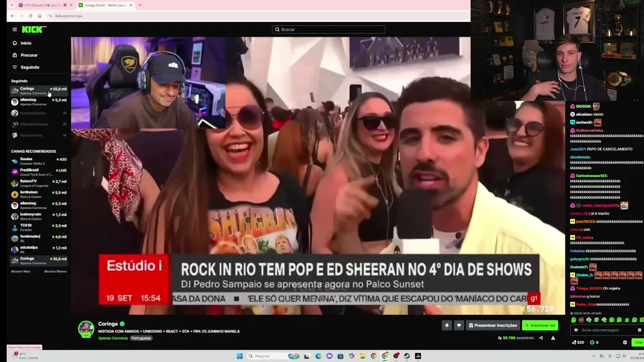Open recommended channel fontinnelerj
This screenshot has height=362, width=644.
[x=39, y=238]
